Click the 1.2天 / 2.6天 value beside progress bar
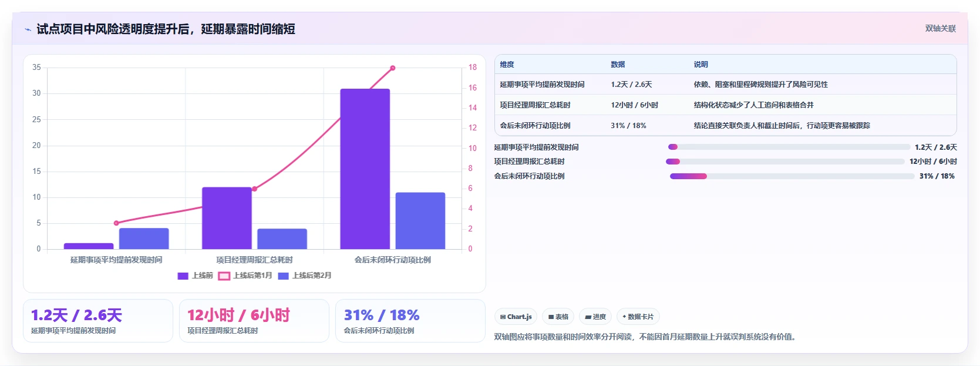This screenshot has width=980, height=366. tap(936, 147)
